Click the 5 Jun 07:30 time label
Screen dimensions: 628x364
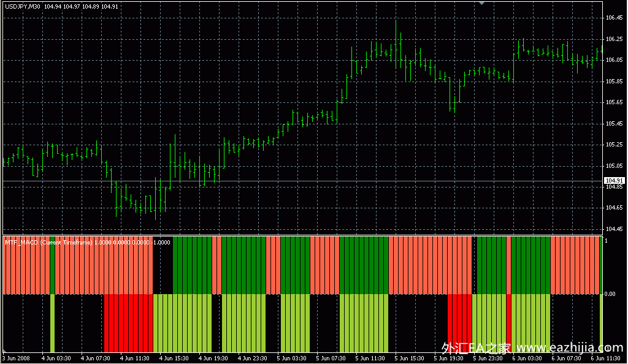pyautogui.click(x=331, y=358)
